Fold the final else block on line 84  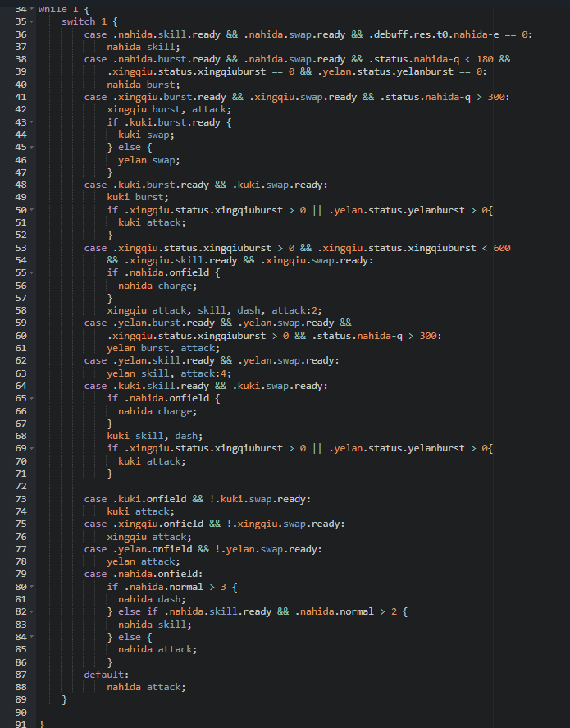tap(31, 637)
